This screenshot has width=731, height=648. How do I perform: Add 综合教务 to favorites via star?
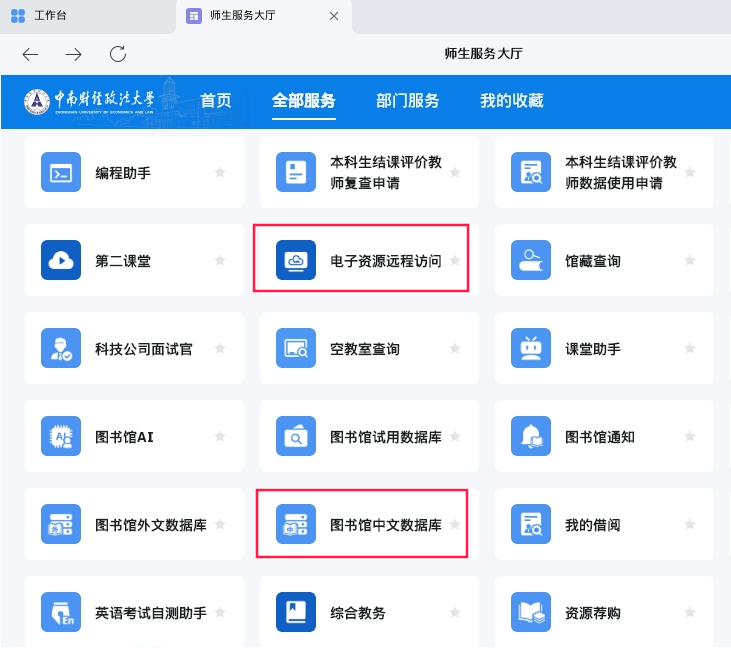455,612
